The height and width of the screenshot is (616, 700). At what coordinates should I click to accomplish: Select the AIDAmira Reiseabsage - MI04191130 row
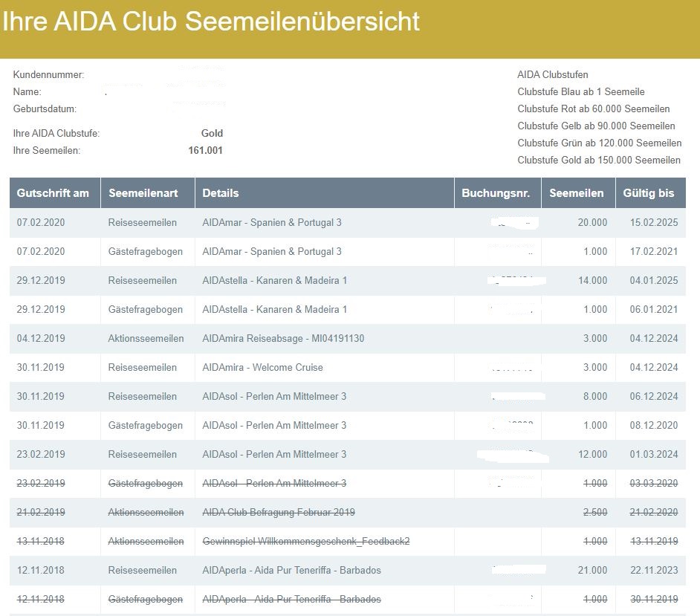tap(283, 339)
